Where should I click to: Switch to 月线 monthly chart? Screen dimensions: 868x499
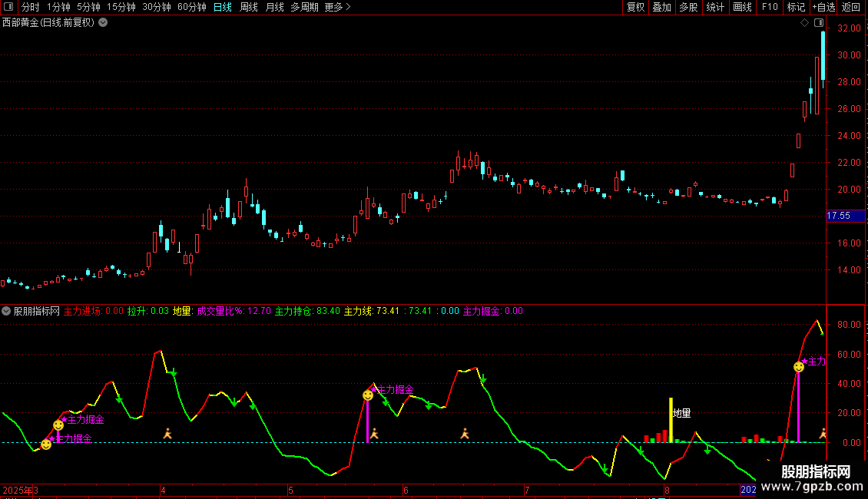274,7
